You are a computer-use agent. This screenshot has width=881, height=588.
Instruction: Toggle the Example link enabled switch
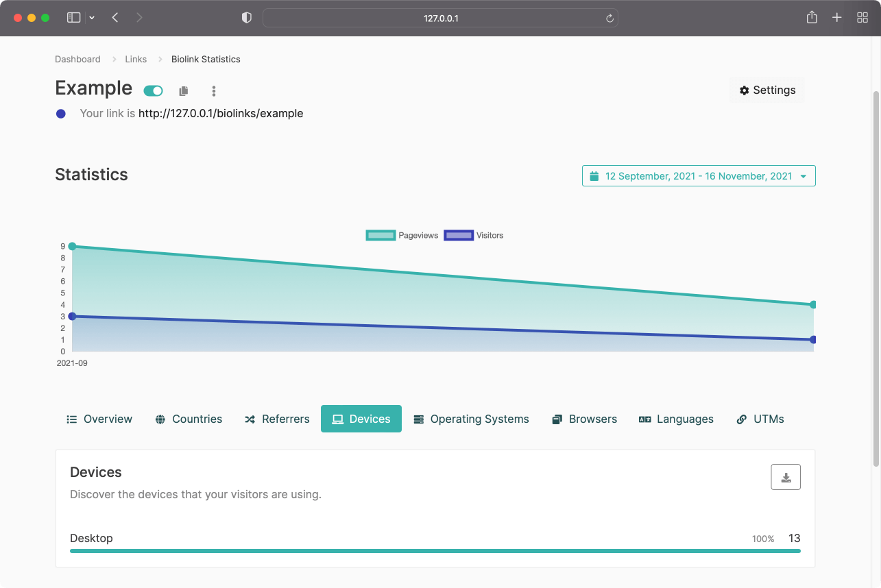tap(153, 90)
